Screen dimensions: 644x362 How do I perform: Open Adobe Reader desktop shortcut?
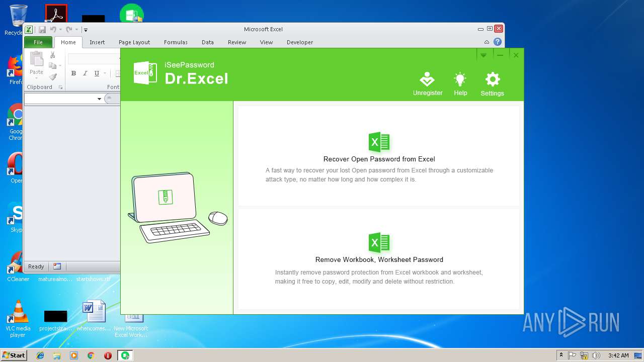[56, 14]
